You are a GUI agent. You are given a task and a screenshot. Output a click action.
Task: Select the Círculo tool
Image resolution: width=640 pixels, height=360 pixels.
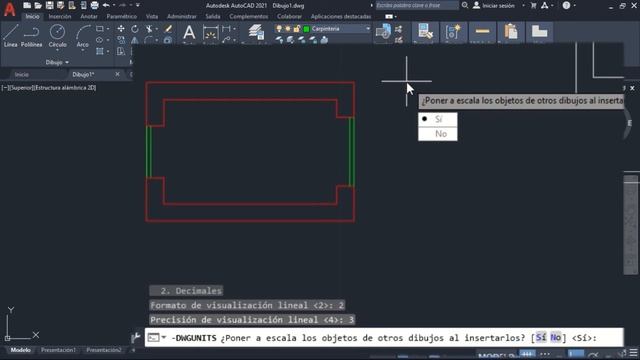tap(57, 36)
